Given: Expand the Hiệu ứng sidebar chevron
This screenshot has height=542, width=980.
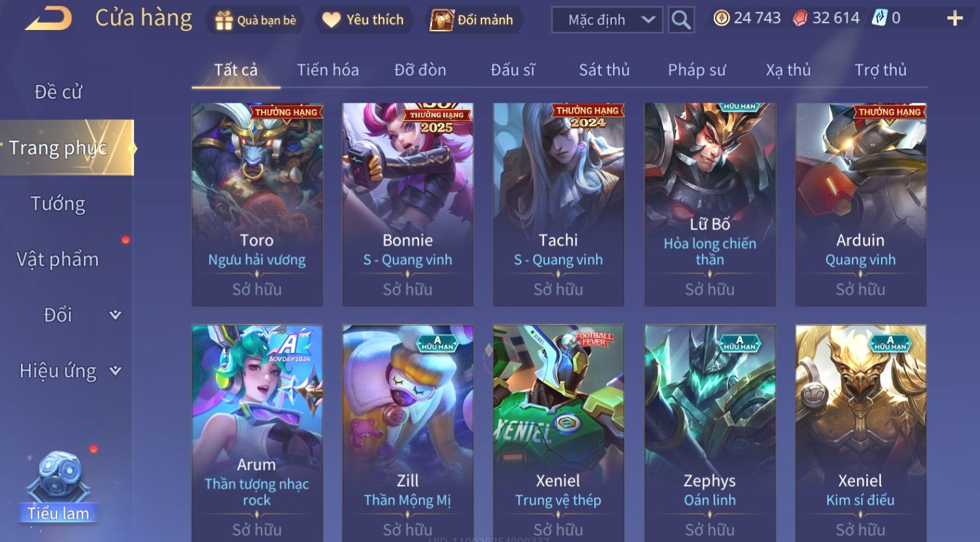Looking at the screenshot, I should point(115,371).
